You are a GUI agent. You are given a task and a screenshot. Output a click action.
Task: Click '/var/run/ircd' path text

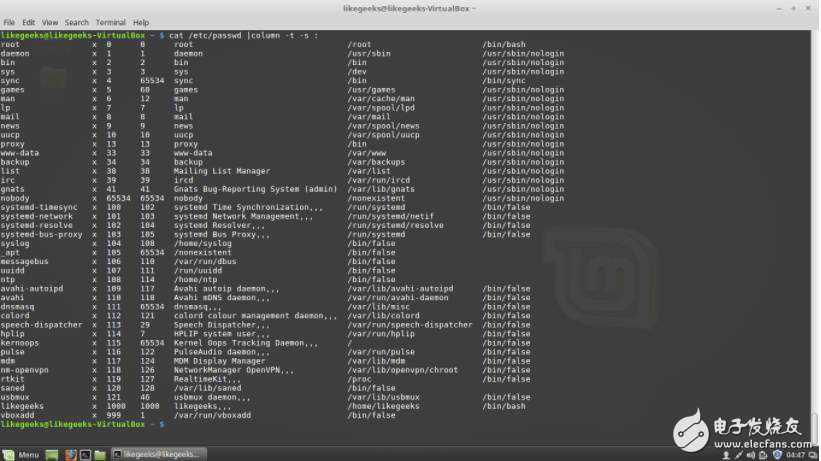pyautogui.click(x=379, y=180)
